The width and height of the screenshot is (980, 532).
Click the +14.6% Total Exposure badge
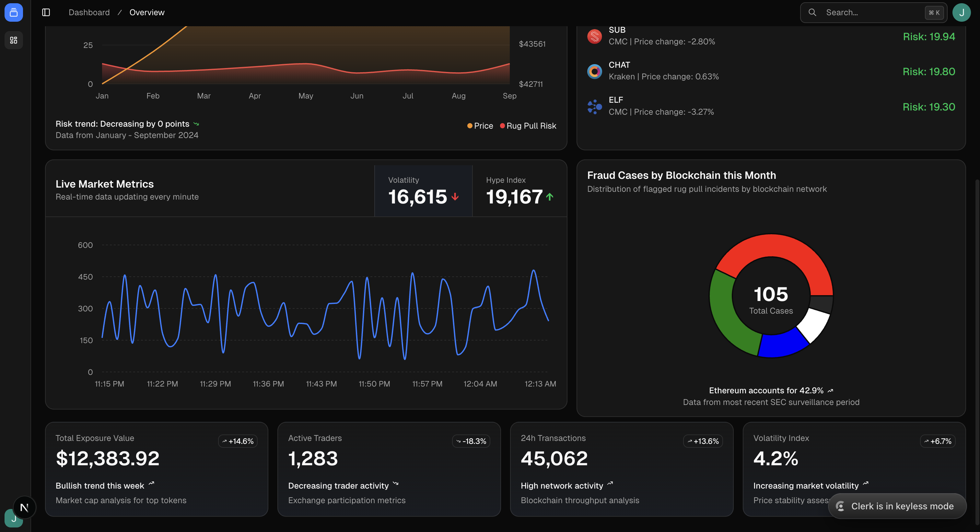click(238, 441)
